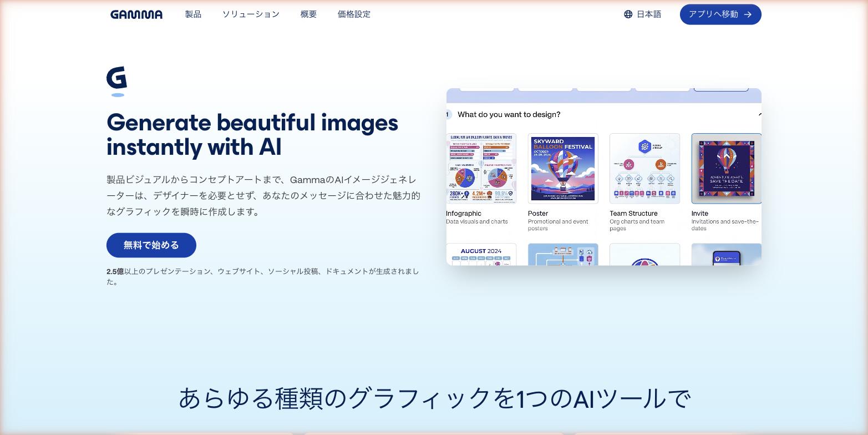The height and width of the screenshot is (435, 868).
Task: Select the Infographic design thumbnail
Action: click(481, 169)
